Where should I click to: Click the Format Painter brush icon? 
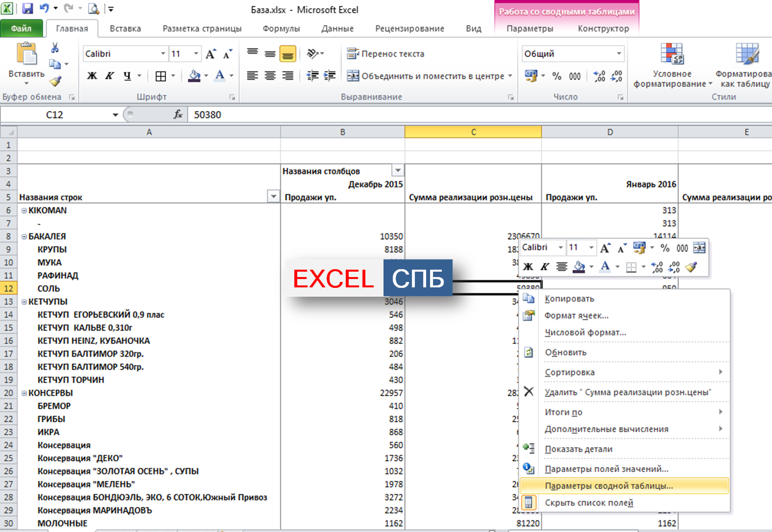pyautogui.click(x=56, y=81)
